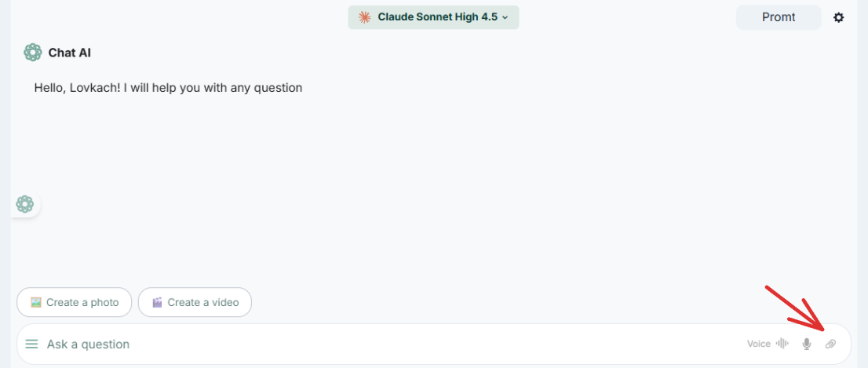This screenshot has height=368, width=868.
Task: Open settings with the gear icon
Action: click(839, 17)
